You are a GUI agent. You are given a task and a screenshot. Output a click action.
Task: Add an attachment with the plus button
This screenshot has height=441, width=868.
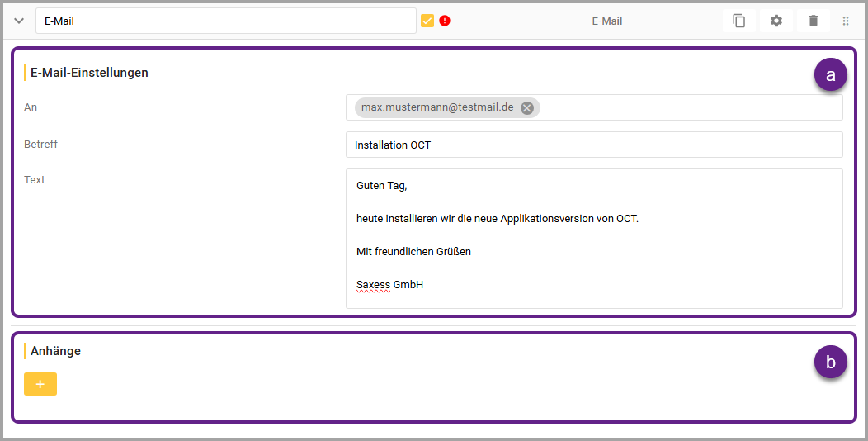(x=40, y=384)
